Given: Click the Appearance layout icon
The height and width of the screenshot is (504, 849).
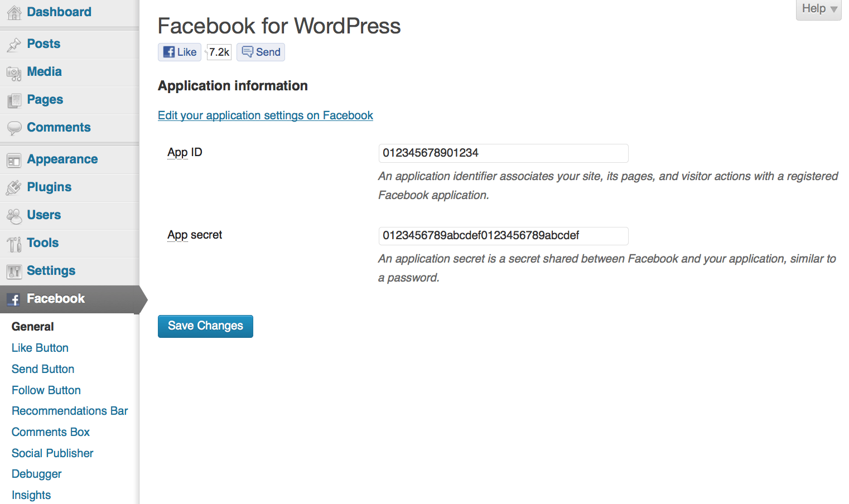Looking at the screenshot, I should (x=14, y=160).
